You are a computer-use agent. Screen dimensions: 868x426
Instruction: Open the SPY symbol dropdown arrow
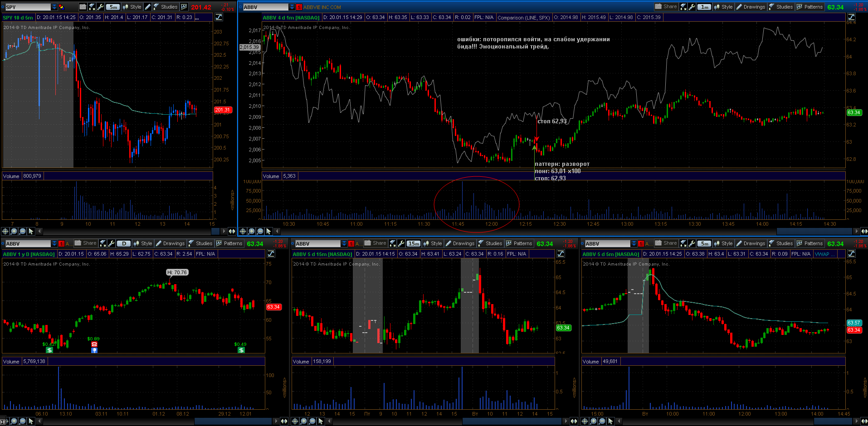[x=54, y=7]
